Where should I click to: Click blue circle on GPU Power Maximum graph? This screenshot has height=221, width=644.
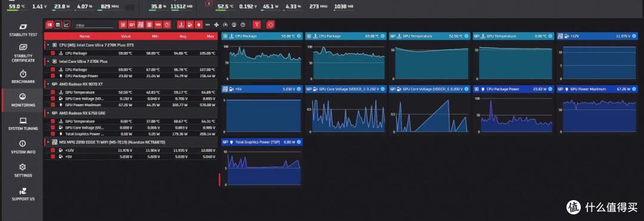(x=634, y=88)
